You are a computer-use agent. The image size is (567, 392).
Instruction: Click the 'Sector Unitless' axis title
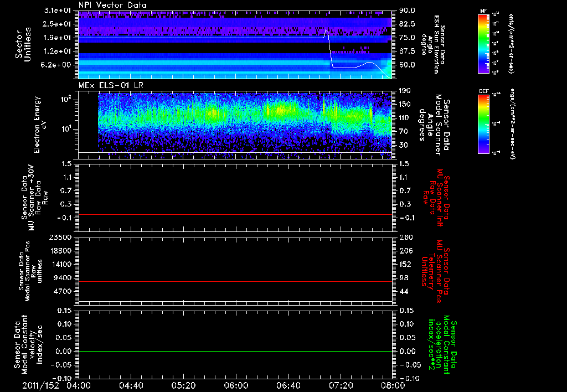click(x=23, y=44)
